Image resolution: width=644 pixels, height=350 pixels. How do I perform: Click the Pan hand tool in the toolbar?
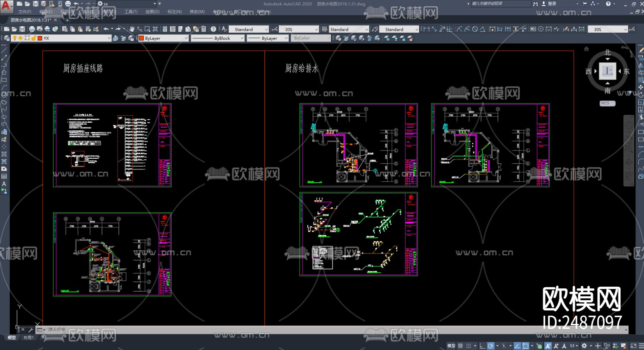pyautogui.click(x=132, y=29)
